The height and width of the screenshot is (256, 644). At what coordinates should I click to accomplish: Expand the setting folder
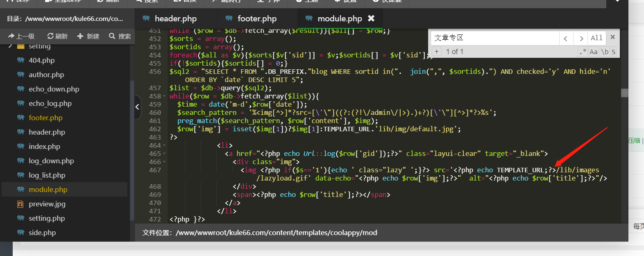click(x=10, y=46)
